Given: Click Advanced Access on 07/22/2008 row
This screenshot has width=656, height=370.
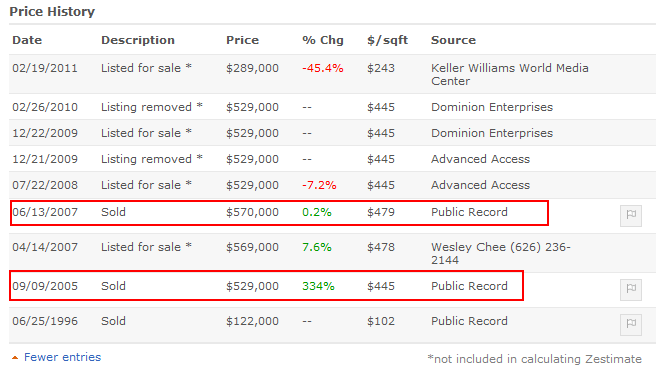Looking at the screenshot, I should pyautogui.click(x=480, y=185).
